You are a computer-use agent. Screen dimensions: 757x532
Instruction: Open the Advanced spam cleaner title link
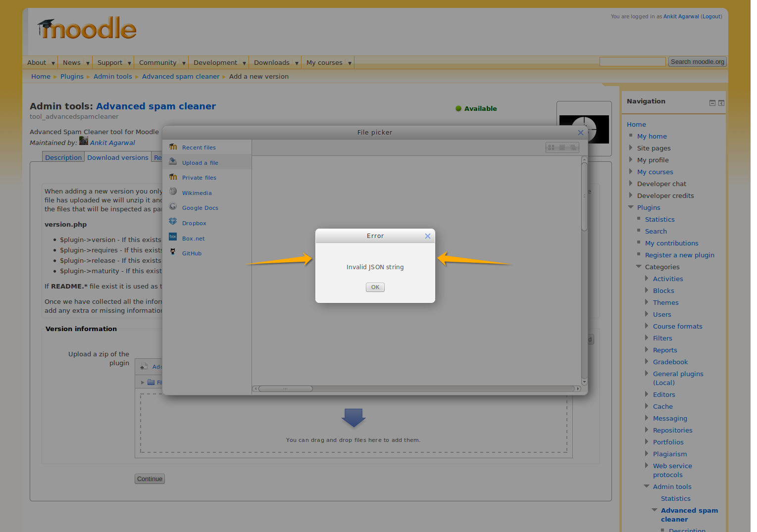pos(156,106)
